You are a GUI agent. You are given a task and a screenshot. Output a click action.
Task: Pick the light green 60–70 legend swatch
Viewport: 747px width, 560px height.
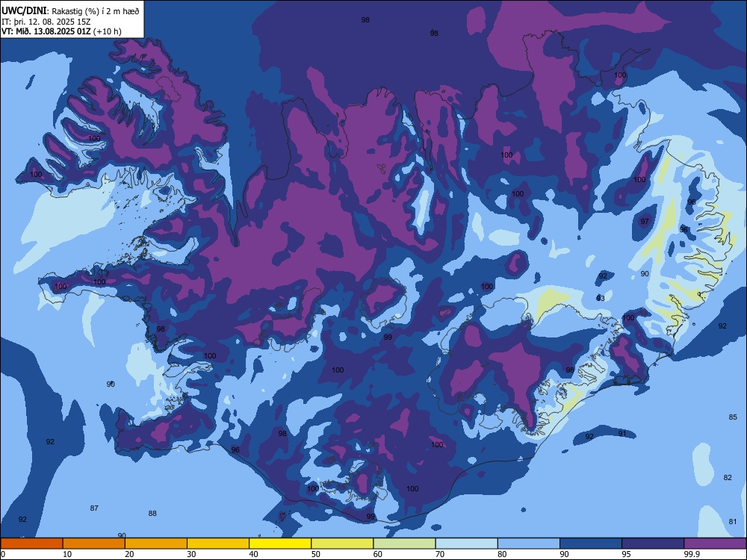(404, 544)
